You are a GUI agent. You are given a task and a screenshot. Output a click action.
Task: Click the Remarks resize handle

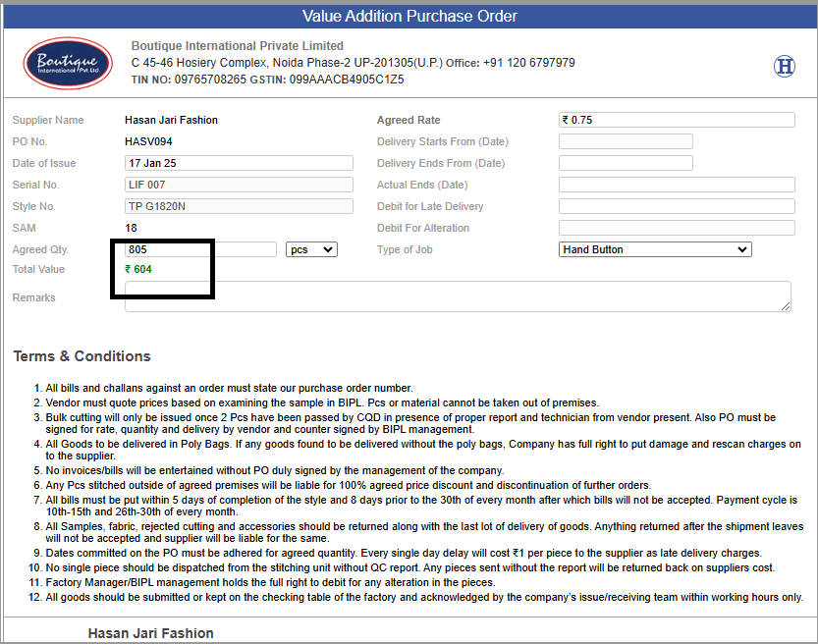pyautogui.click(x=786, y=306)
